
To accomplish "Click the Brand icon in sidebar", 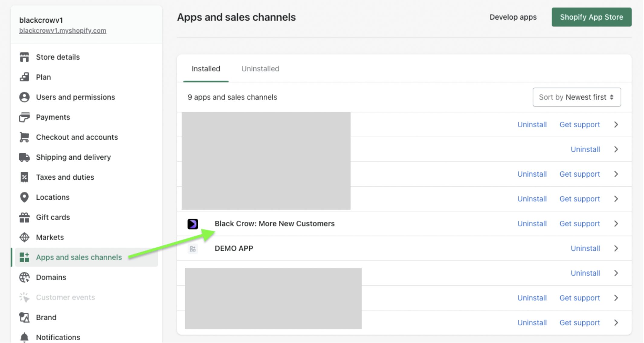I will pyautogui.click(x=24, y=317).
